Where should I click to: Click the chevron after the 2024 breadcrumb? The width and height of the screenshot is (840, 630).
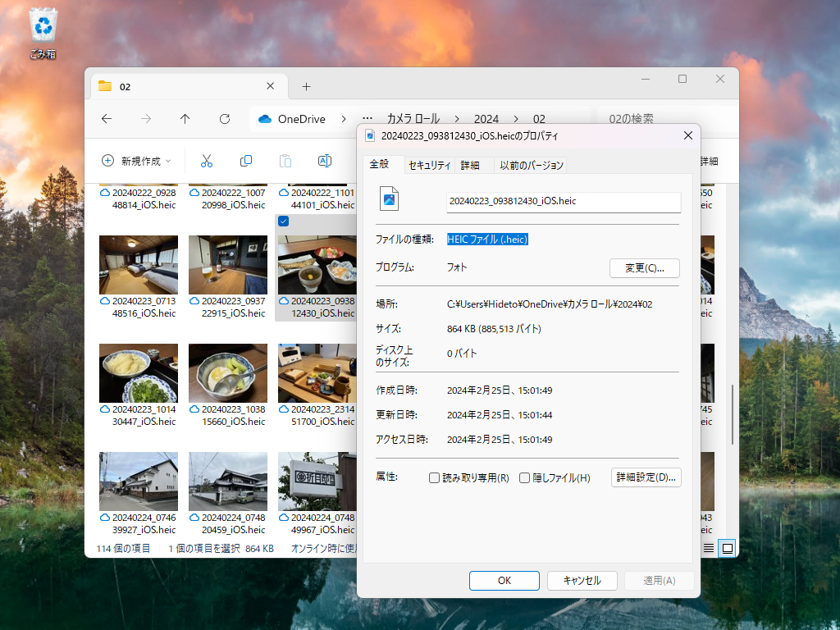pyautogui.click(x=515, y=119)
